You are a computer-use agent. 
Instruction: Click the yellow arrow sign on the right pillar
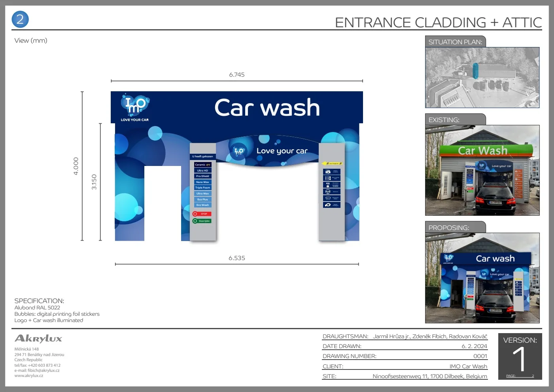point(332,163)
